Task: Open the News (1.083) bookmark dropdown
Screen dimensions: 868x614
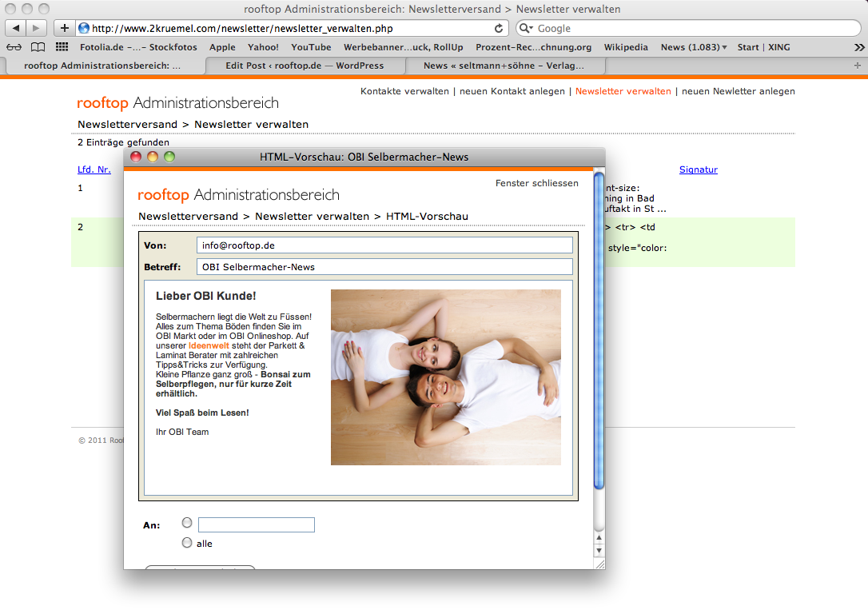Action: [x=694, y=47]
